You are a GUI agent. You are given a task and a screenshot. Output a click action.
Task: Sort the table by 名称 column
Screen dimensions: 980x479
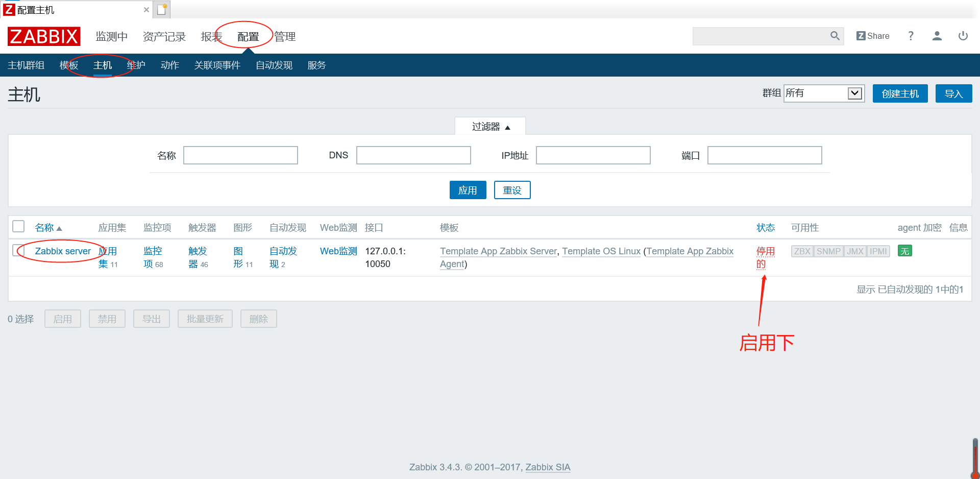48,228
